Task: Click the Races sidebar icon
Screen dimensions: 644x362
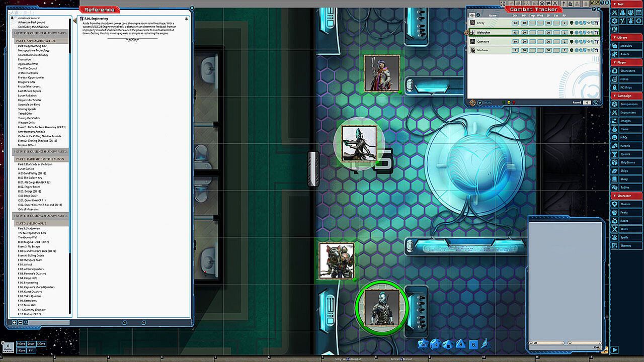Action: (x=614, y=221)
